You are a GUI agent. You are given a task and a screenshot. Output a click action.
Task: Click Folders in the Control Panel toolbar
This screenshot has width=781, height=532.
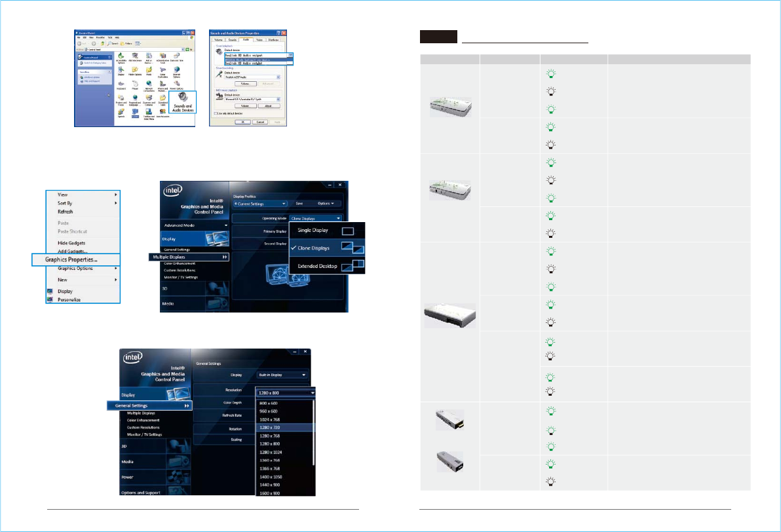pyautogui.click(x=126, y=43)
